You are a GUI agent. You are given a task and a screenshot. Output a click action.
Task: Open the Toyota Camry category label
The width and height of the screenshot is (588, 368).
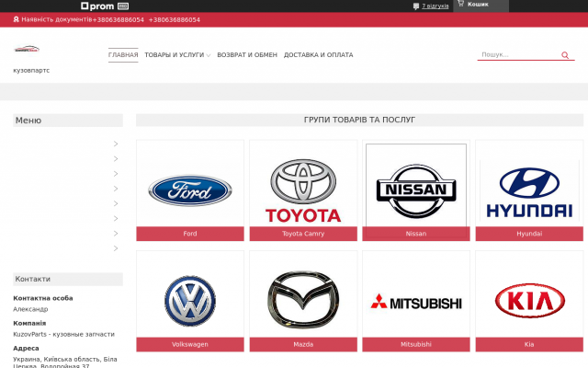[x=303, y=234]
